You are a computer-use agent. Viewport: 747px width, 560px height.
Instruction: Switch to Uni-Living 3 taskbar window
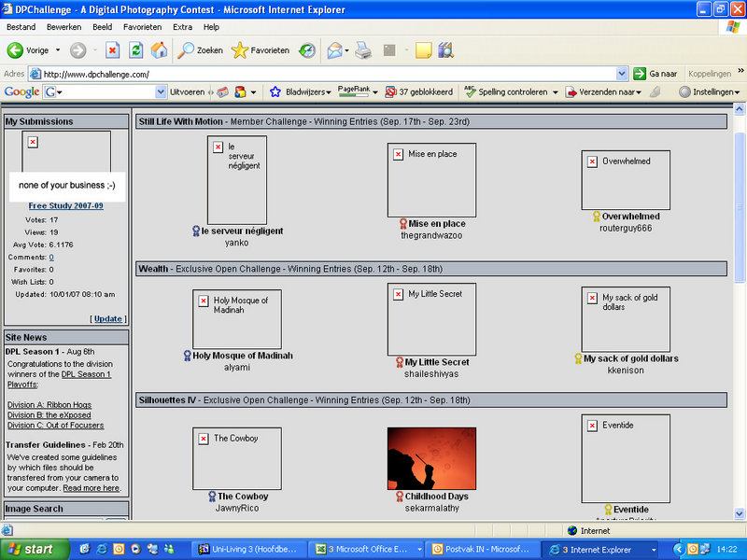(247, 550)
